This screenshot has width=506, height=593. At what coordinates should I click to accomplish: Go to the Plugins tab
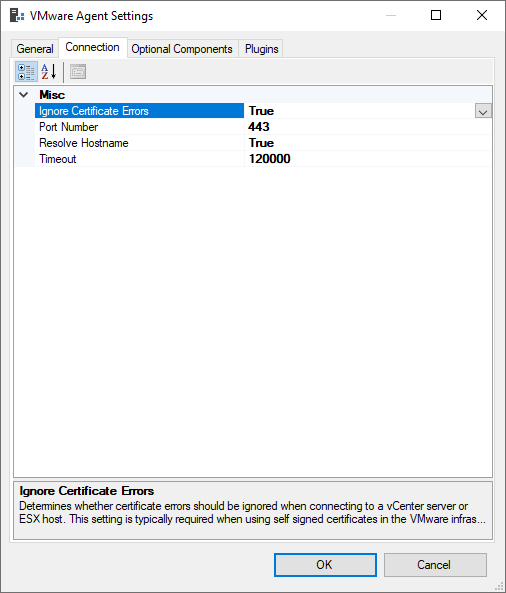coord(261,49)
